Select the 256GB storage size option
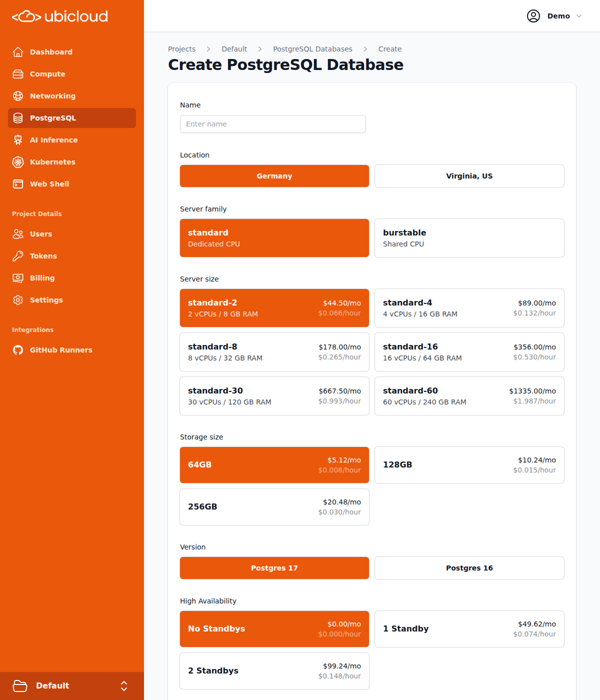Screen dimensions: 600x700 (x=274, y=506)
